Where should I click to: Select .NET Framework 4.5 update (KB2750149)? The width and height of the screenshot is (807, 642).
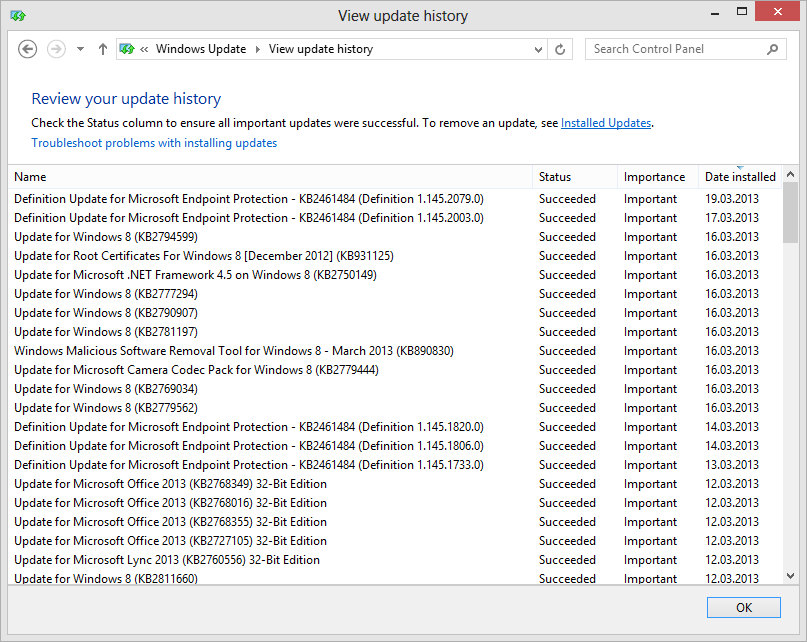pos(395,275)
